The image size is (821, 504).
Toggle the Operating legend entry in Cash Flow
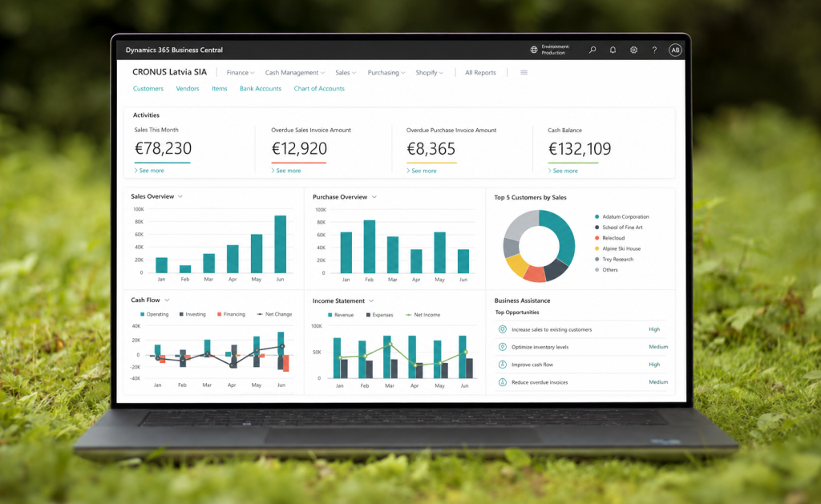(x=155, y=315)
